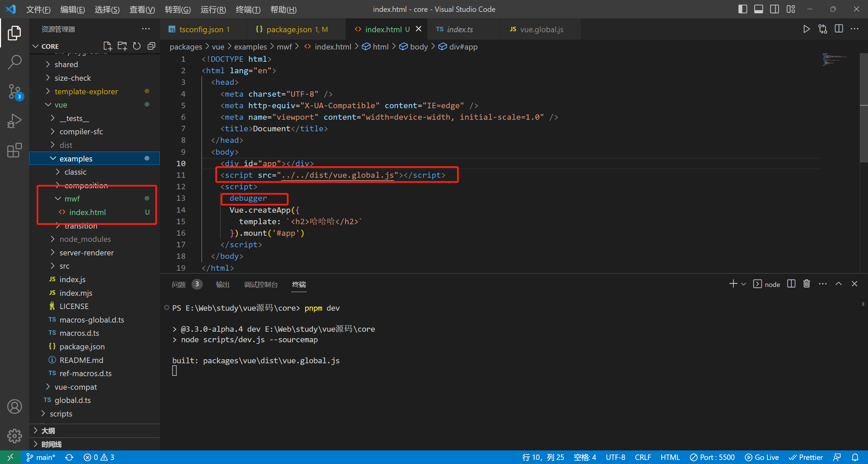The image size is (868, 464).
Task: Open remote window indicator in status bar
Action: point(10,457)
